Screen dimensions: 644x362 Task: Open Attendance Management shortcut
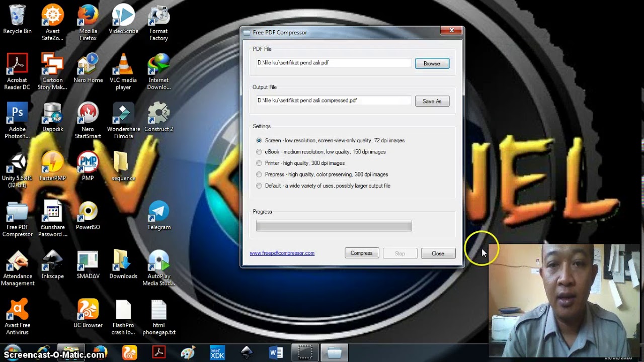17,268
